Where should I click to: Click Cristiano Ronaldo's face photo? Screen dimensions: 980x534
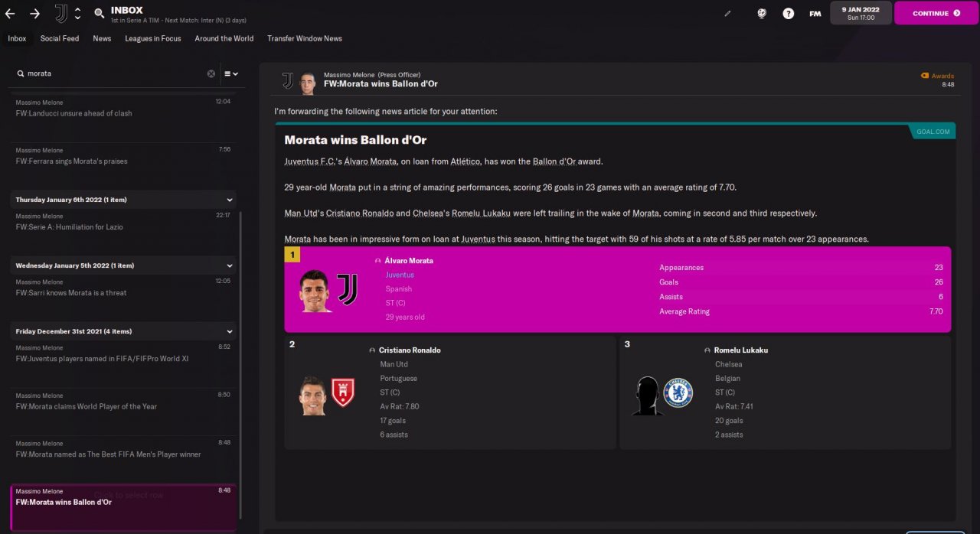(x=313, y=396)
